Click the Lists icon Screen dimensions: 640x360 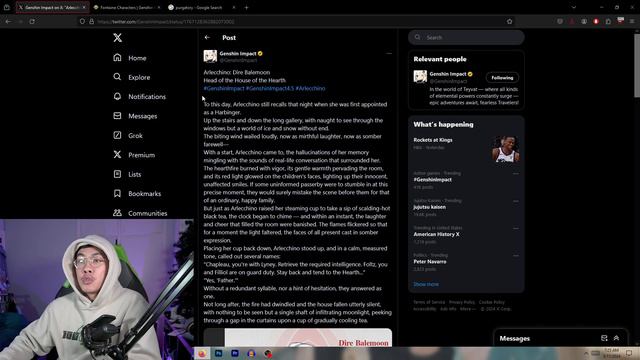[x=117, y=174]
